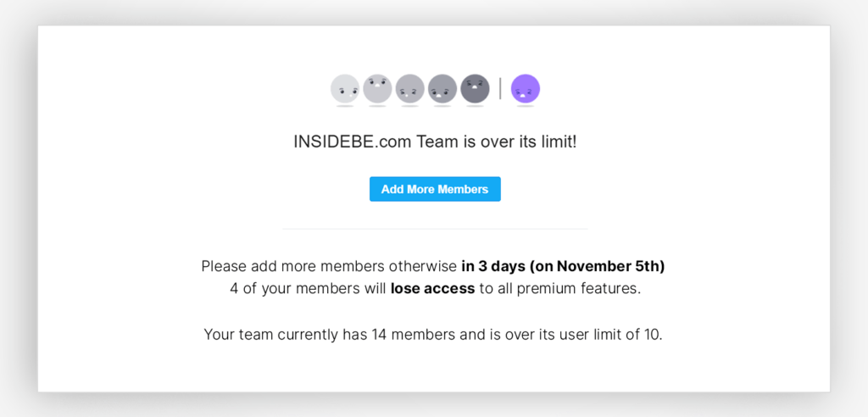This screenshot has height=417, width=868.
Task: Click the "Team is over its limit!" headline
Action: coord(497,142)
